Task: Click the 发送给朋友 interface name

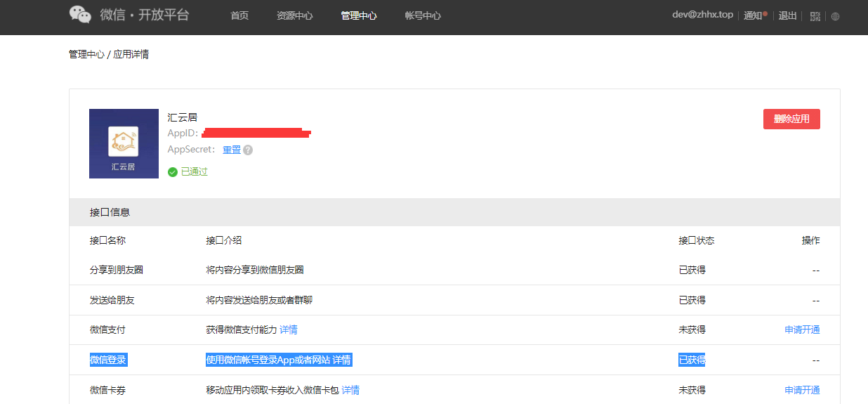Action: coord(112,300)
